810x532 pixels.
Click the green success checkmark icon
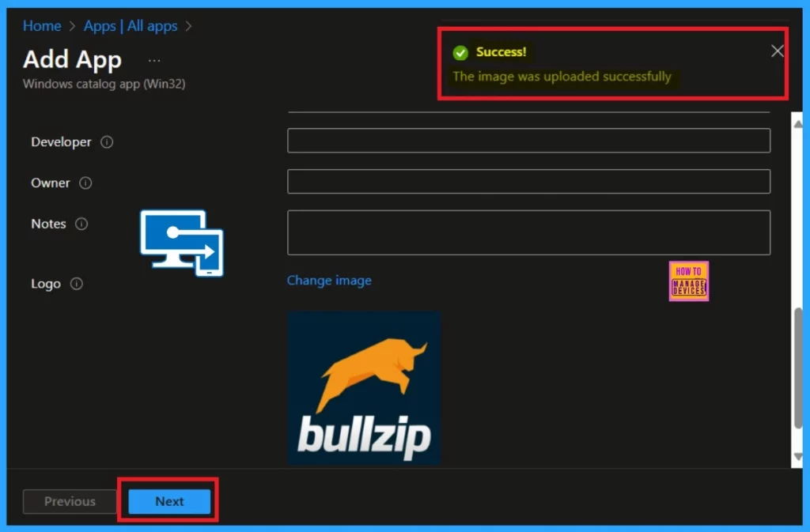pyautogui.click(x=460, y=53)
